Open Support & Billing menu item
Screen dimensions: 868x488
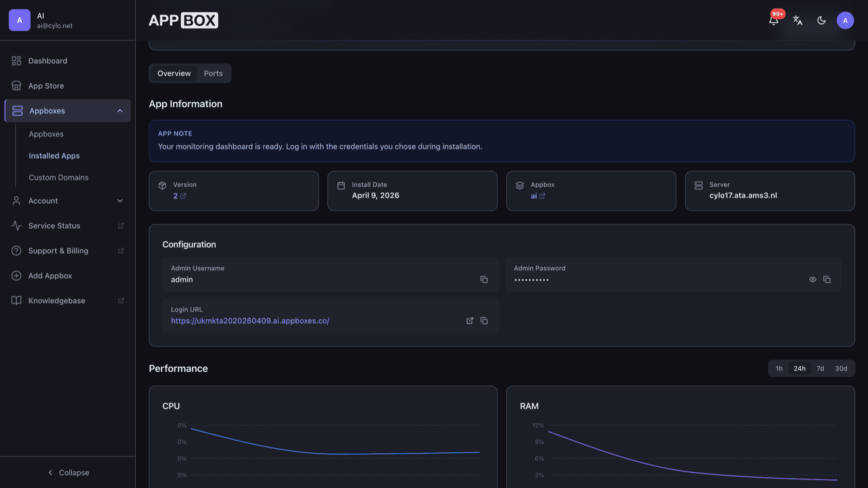click(x=67, y=251)
